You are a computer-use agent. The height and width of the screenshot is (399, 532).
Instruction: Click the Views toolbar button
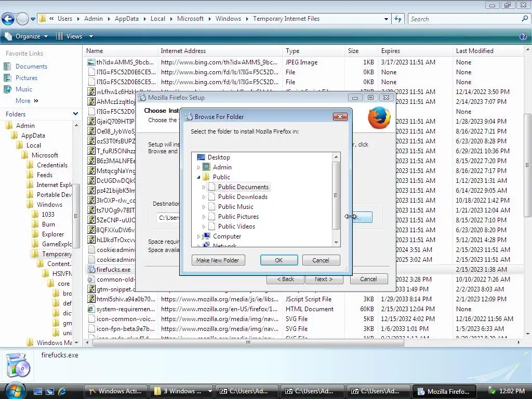[x=69, y=36]
